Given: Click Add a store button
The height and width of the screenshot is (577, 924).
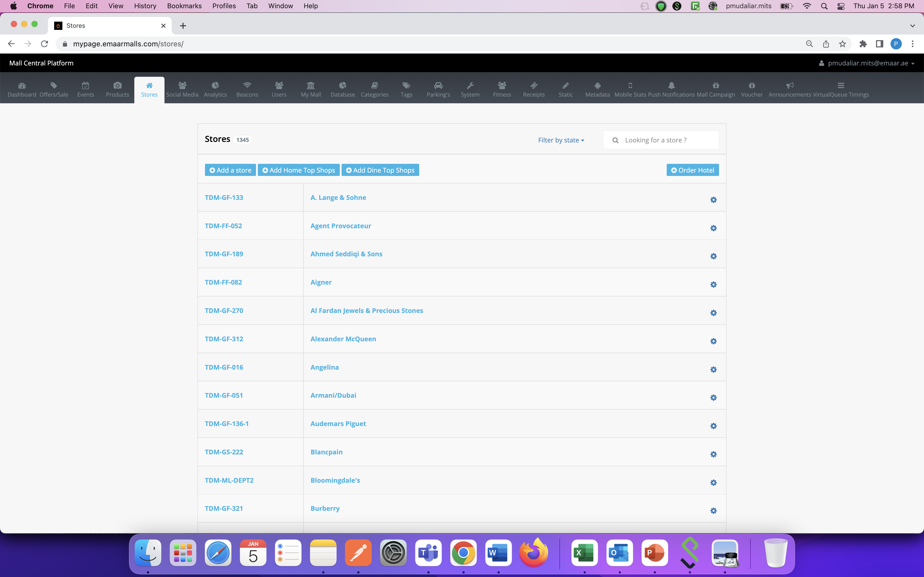Looking at the screenshot, I should 230,169.
